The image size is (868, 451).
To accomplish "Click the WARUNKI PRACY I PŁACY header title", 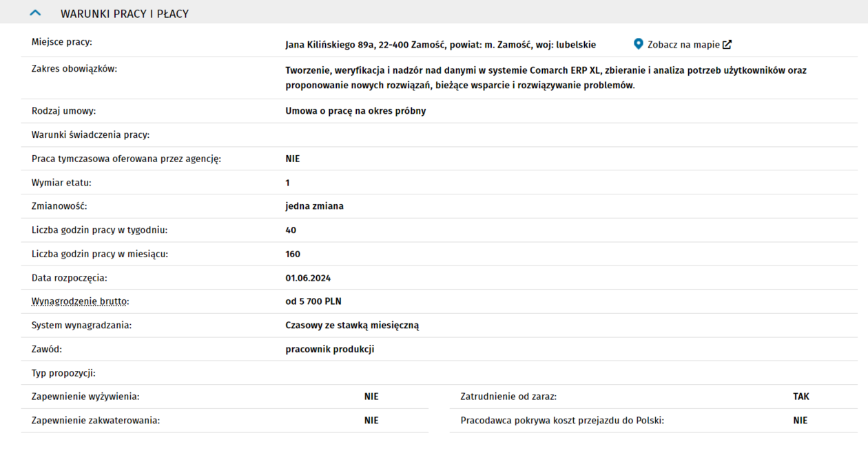I will point(124,14).
